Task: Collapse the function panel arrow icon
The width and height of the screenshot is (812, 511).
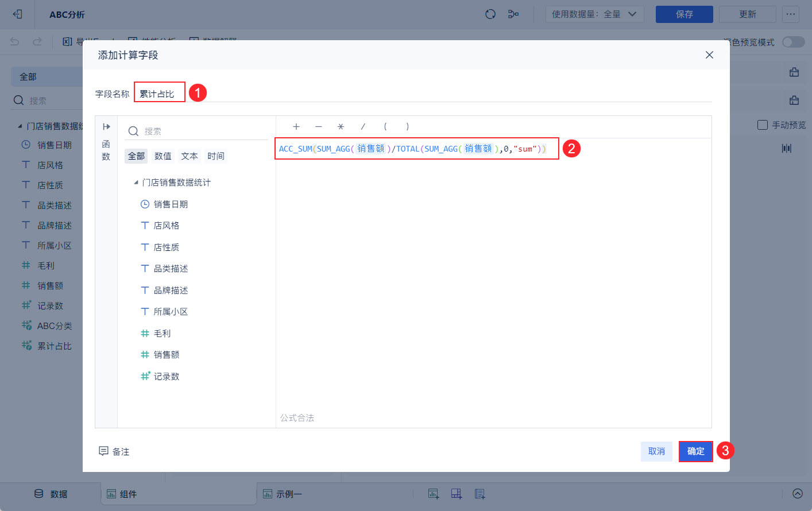Action: [x=106, y=127]
